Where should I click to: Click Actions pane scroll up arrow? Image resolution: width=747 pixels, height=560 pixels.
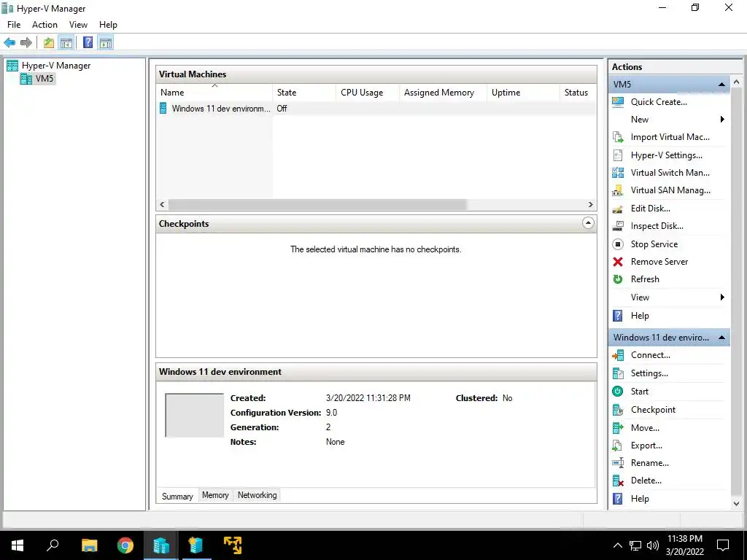click(737, 82)
